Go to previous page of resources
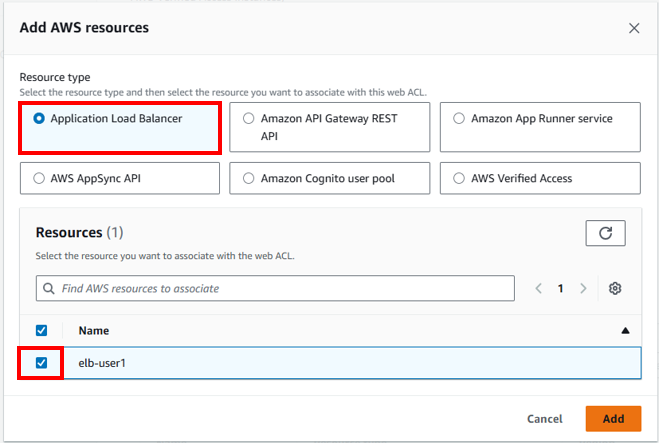The height and width of the screenshot is (447, 659). click(538, 288)
